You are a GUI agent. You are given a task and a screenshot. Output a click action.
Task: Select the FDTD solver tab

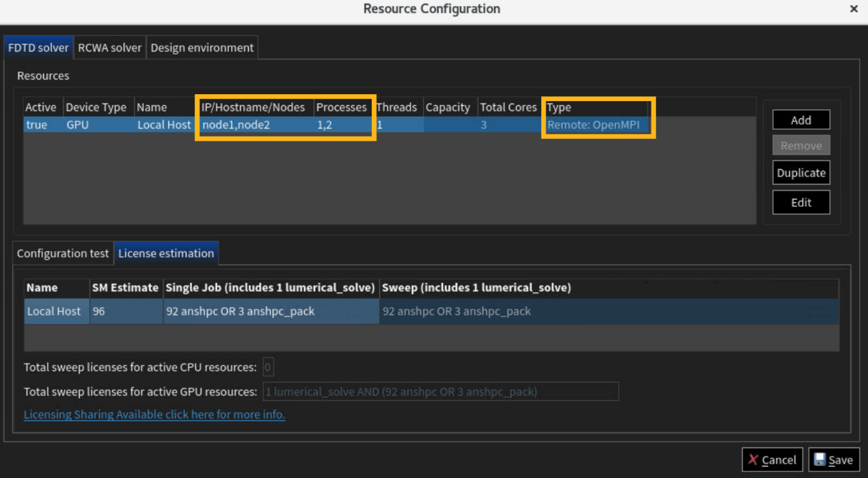click(x=38, y=48)
